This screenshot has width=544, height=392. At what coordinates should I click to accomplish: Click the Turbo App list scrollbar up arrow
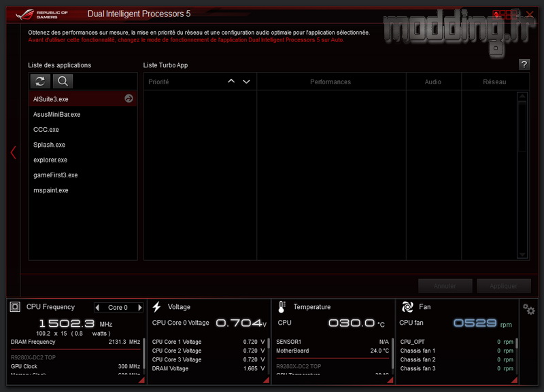click(522, 96)
